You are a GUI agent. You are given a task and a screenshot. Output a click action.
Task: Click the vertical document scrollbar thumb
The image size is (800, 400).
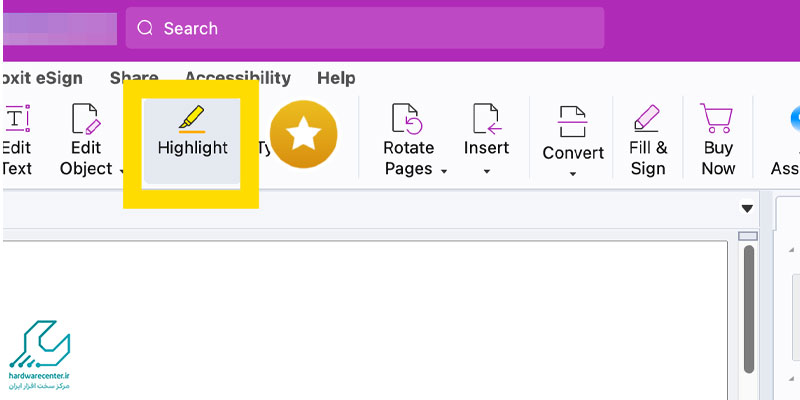point(748,309)
